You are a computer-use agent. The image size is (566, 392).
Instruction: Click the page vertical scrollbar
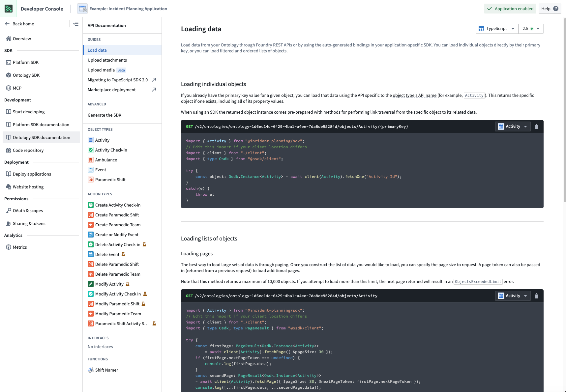[564, 110]
